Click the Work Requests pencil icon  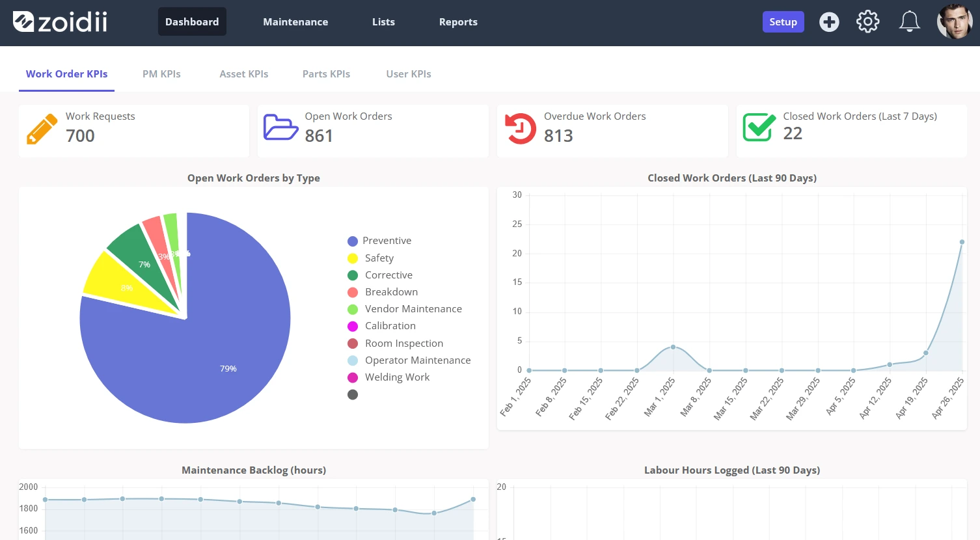coord(42,129)
